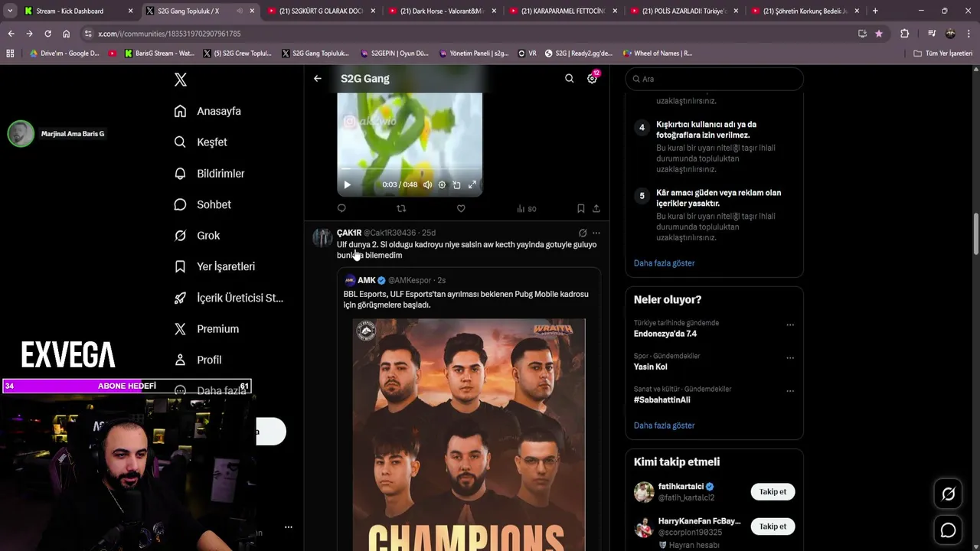View analytics showing 80 views
Image resolution: width=980 pixels, height=551 pixels.
(x=526, y=208)
